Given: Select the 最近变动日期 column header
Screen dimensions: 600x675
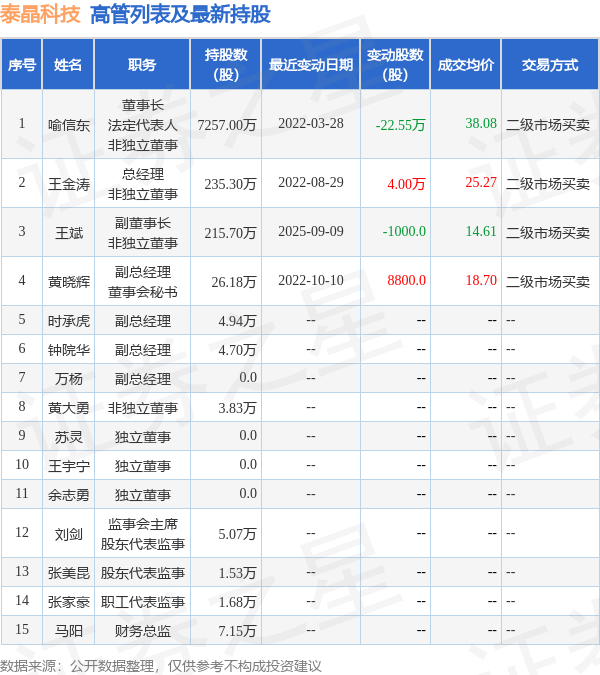Looking at the screenshot, I should click(311, 65).
